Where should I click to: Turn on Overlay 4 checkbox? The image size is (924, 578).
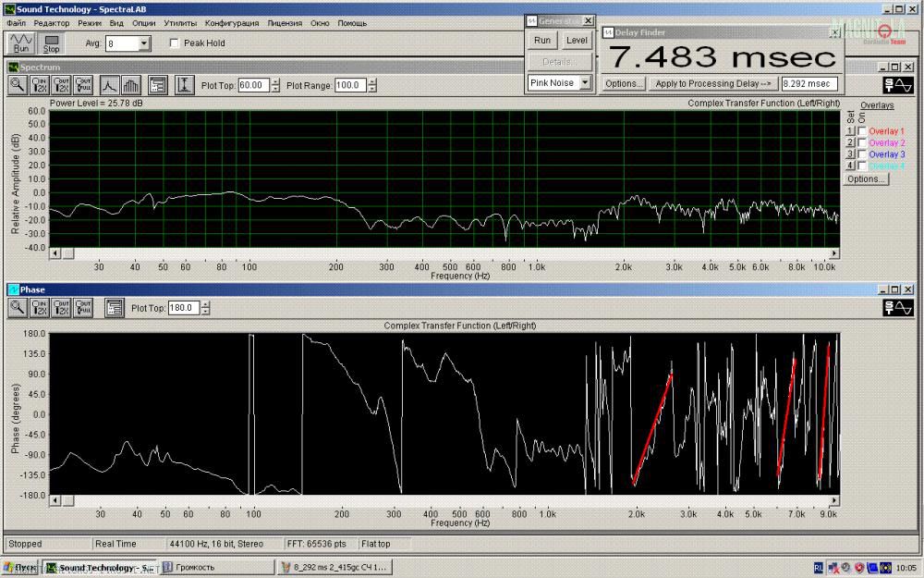click(x=862, y=166)
